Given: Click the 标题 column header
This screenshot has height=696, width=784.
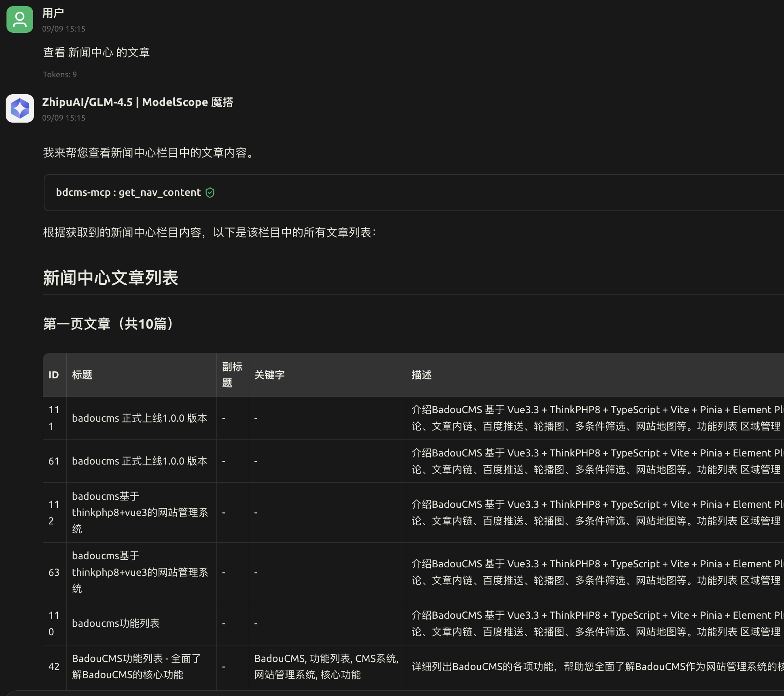Looking at the screenshot, I should click(x=82, y=375).
